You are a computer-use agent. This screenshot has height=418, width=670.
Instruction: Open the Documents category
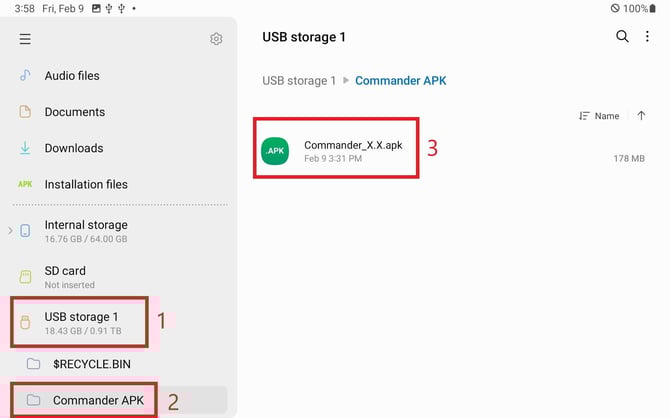(74, 112)
